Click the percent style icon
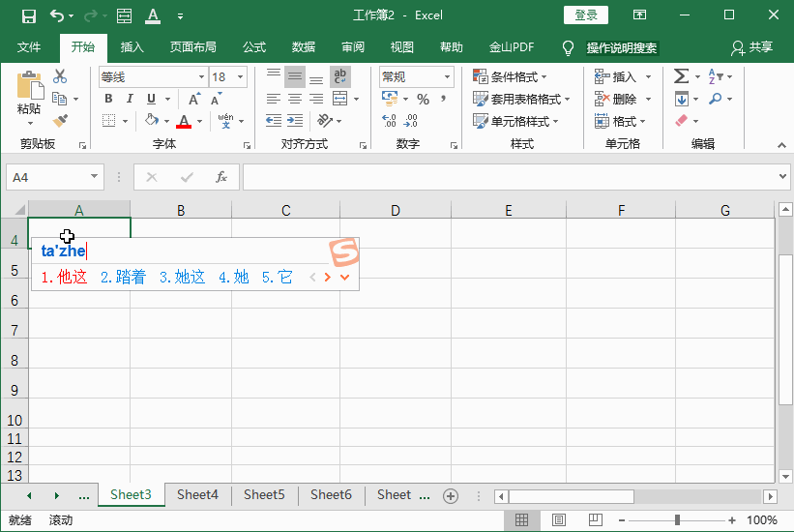The image size is (794, 532). pyautogui.click(x=423, y=99)
